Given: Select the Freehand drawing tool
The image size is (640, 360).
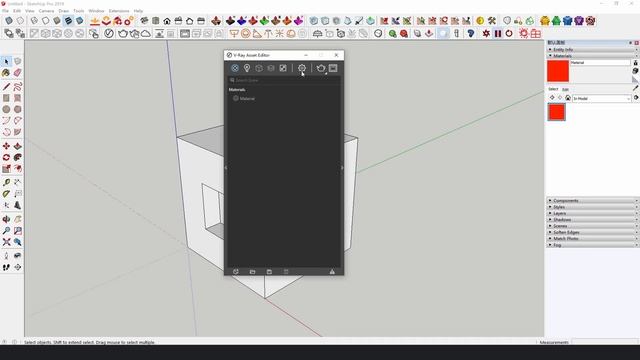Looking at the screenshot, I should (x=18, y=87).
